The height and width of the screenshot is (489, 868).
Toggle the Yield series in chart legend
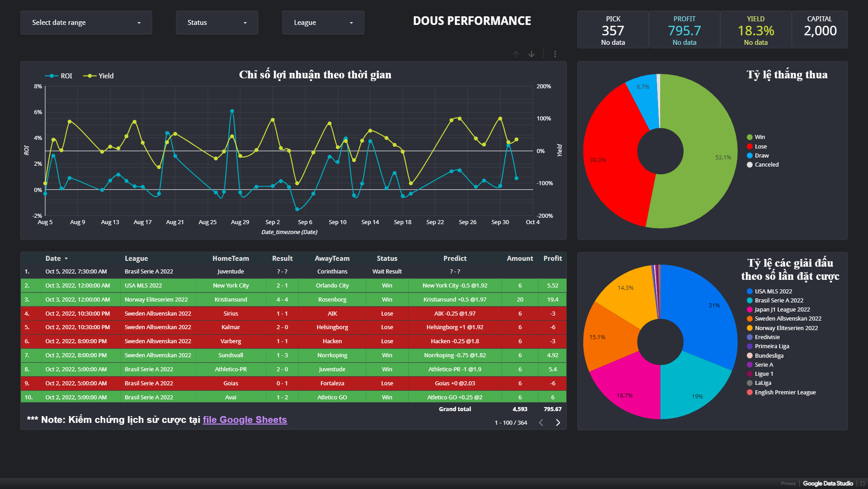99,76
